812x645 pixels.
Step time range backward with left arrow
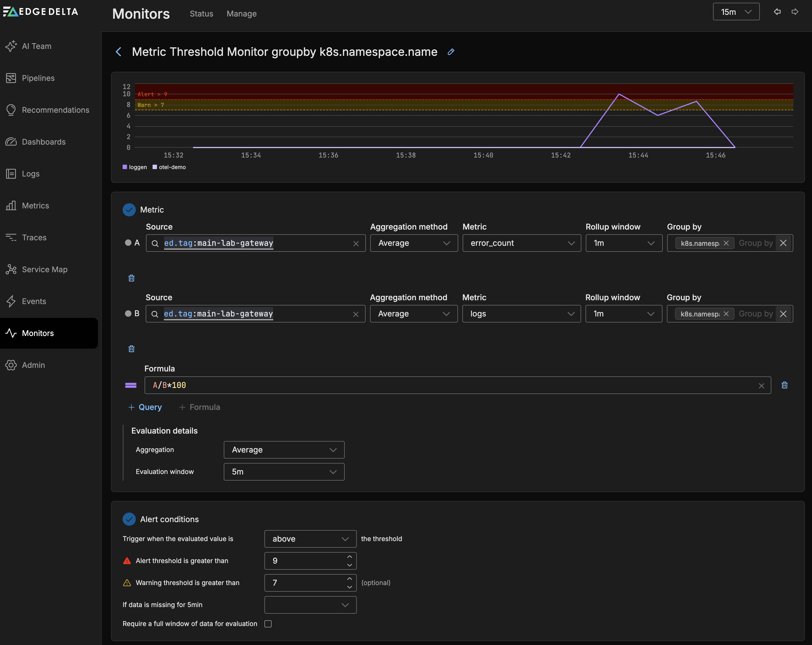(x=777, y=12)
